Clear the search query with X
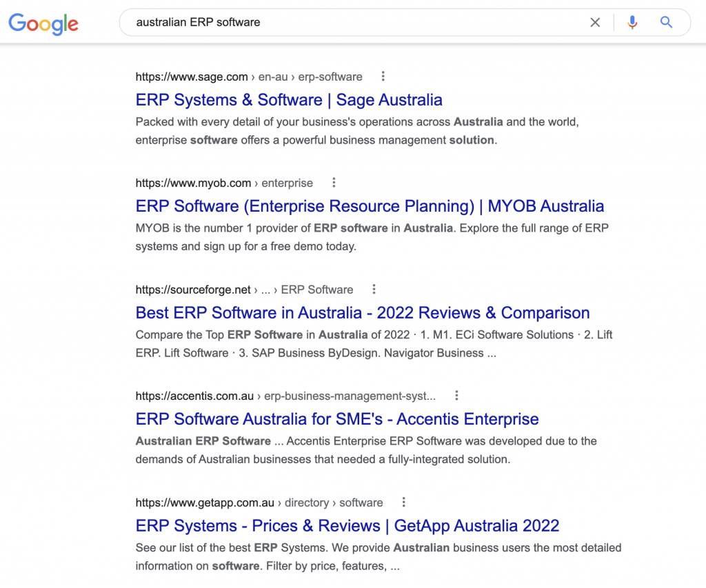The image size is (706, 588). [x=595, y=22]
